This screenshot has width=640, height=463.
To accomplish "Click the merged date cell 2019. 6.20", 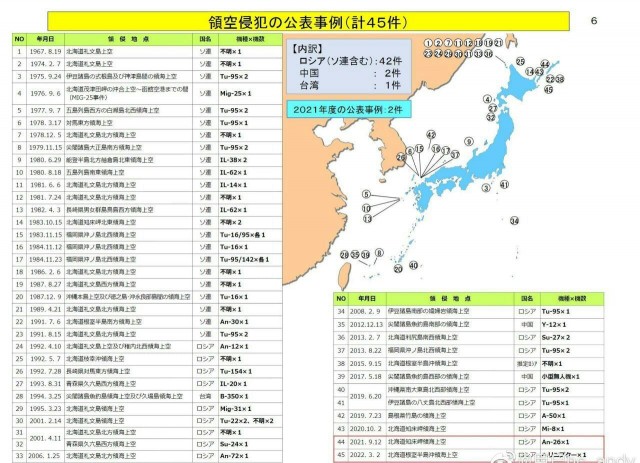I will point(367,396).
